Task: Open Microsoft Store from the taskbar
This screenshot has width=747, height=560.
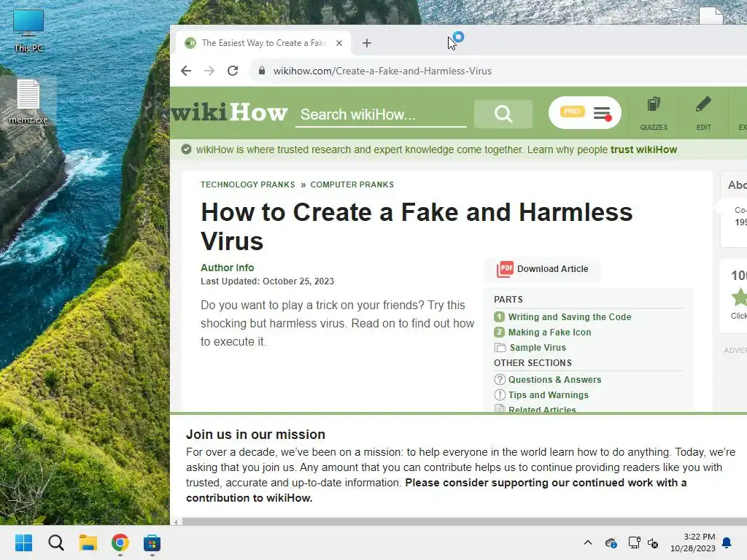Action: tap(152, 542)
